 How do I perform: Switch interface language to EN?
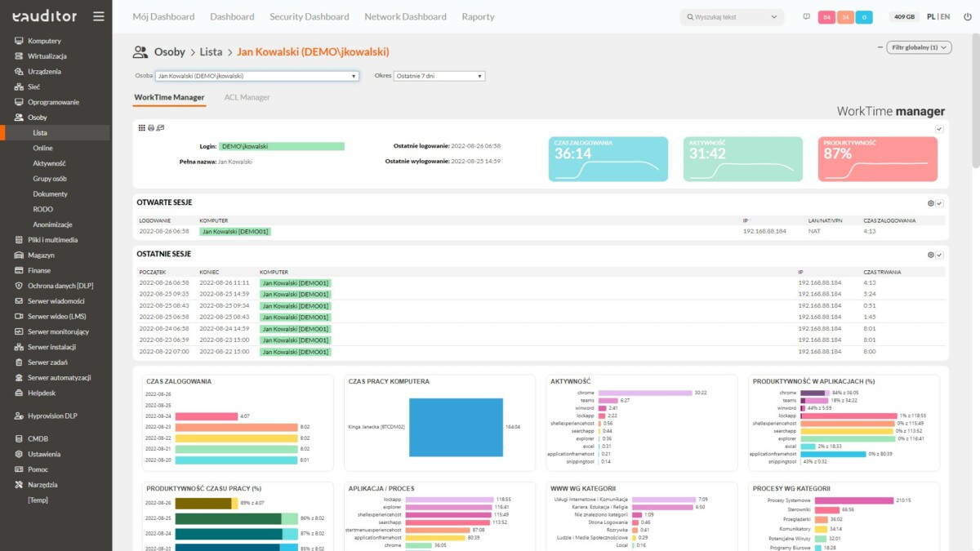945,16
